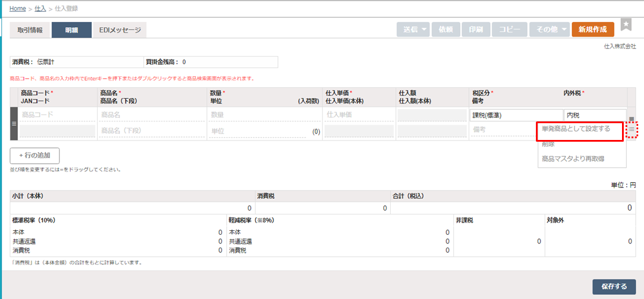Focus the 商品コード input field

58,115
